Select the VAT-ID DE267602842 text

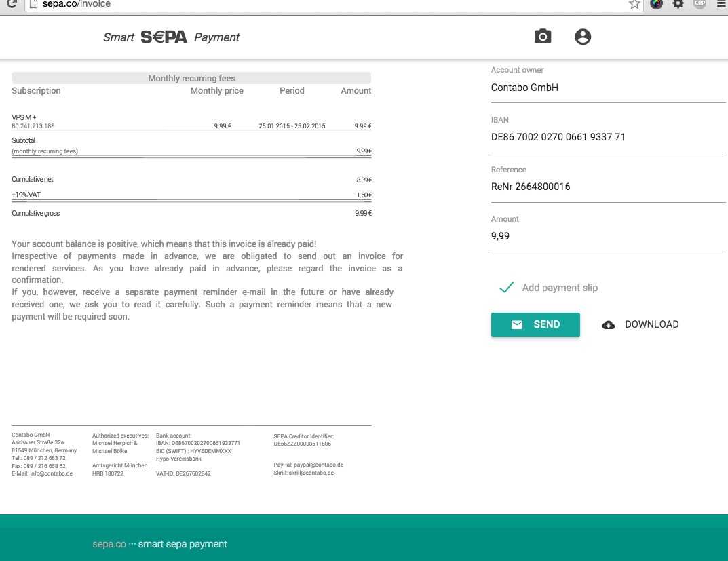point(183,473)
